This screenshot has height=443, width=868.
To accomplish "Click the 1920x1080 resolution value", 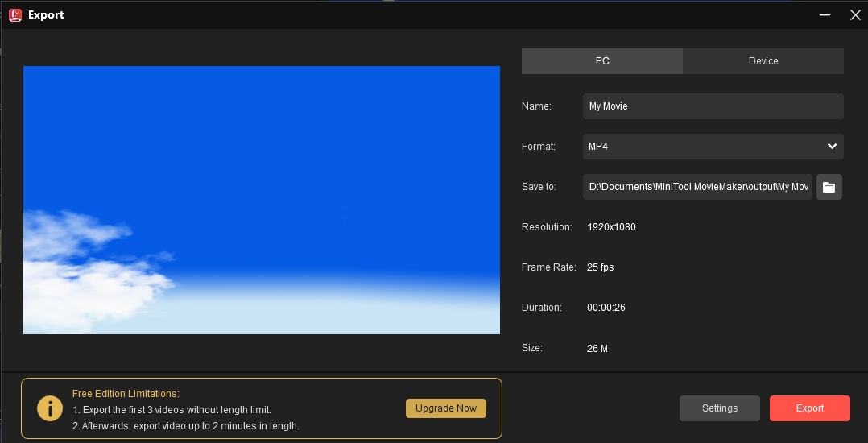I will coord(611,227).
